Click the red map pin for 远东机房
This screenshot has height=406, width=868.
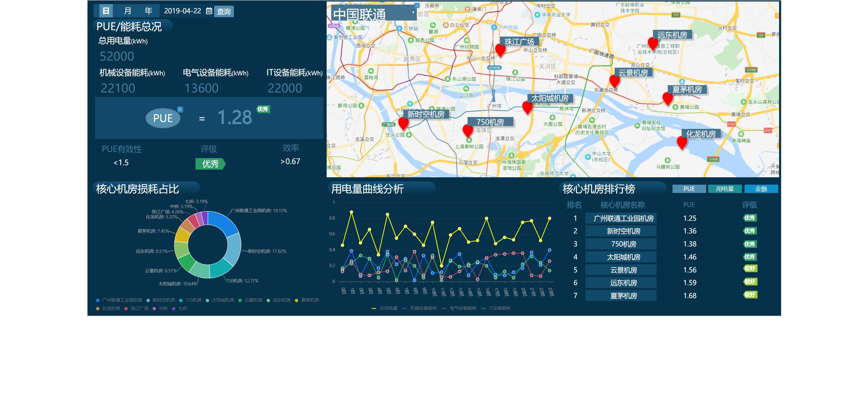653,43
